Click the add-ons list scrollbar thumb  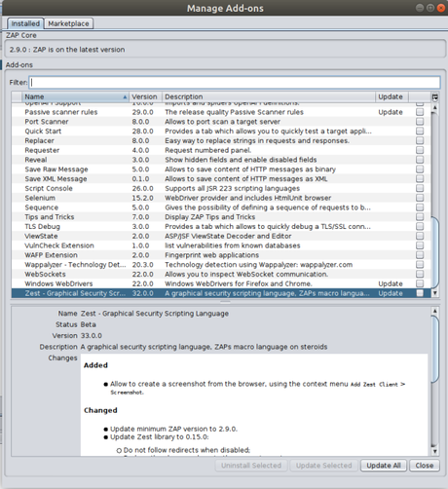point(435,252)
